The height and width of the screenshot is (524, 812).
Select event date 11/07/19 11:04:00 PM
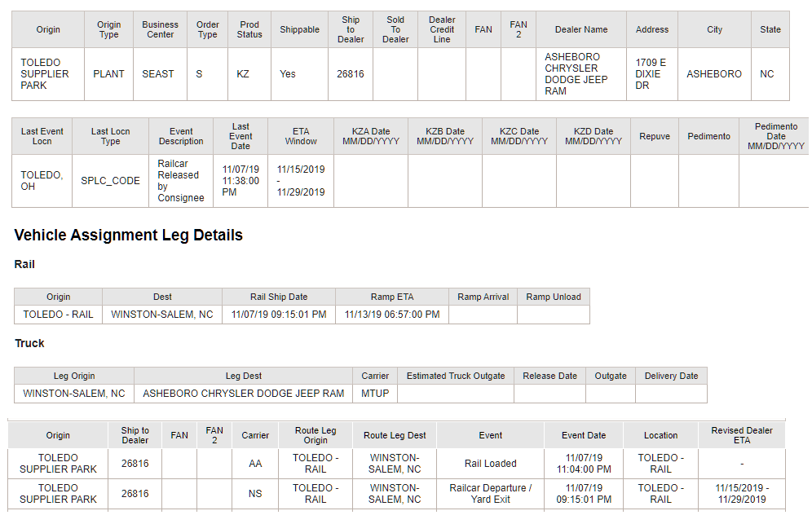click(x=584, y=464)
